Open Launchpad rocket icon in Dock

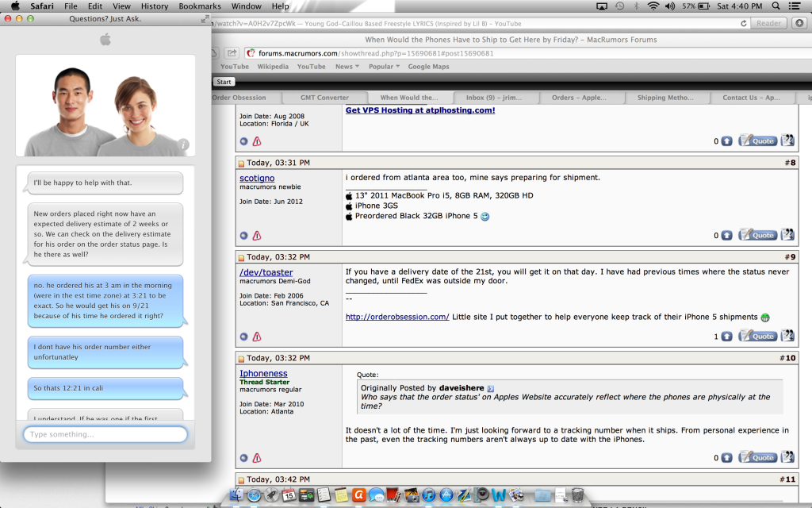(271, 495)
